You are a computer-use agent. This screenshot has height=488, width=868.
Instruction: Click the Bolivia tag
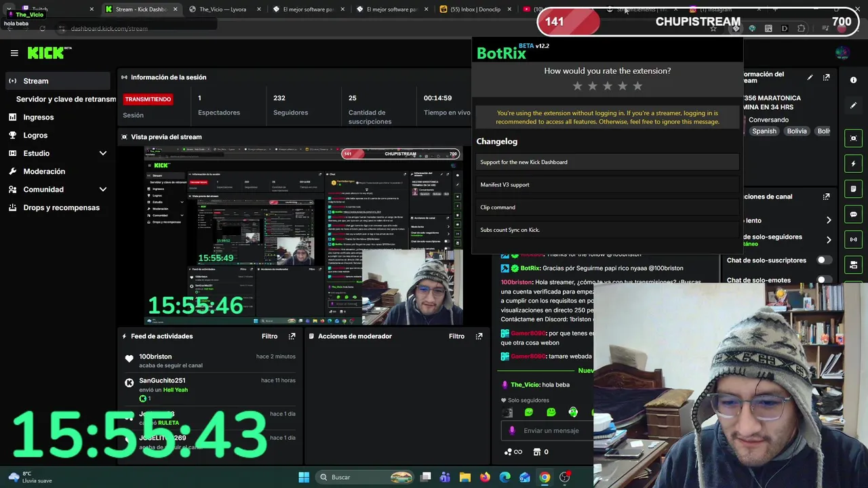[x=797, y=131]
